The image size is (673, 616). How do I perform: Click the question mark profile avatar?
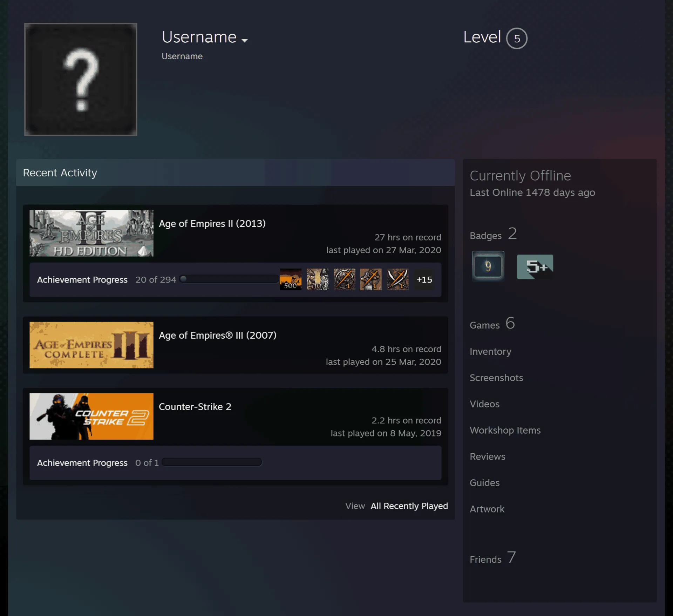(81, 79)
